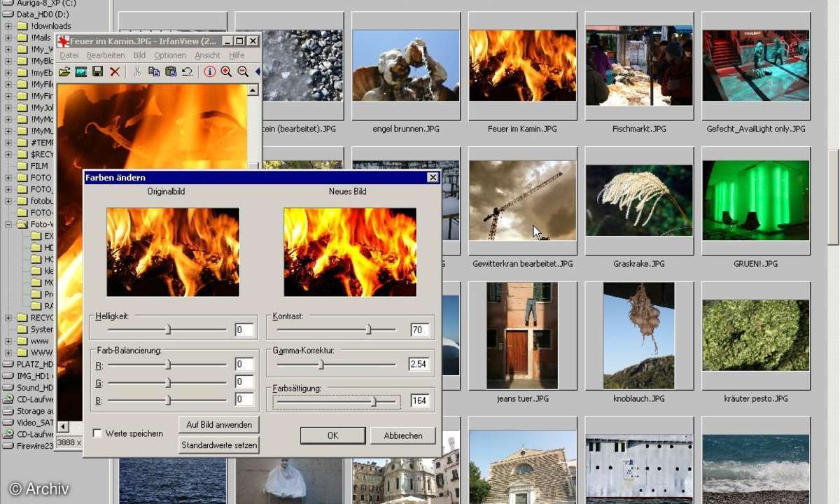
Task: Click IrfanView horizontal scrollbar left arrow
Action: (x=62, y=426)
